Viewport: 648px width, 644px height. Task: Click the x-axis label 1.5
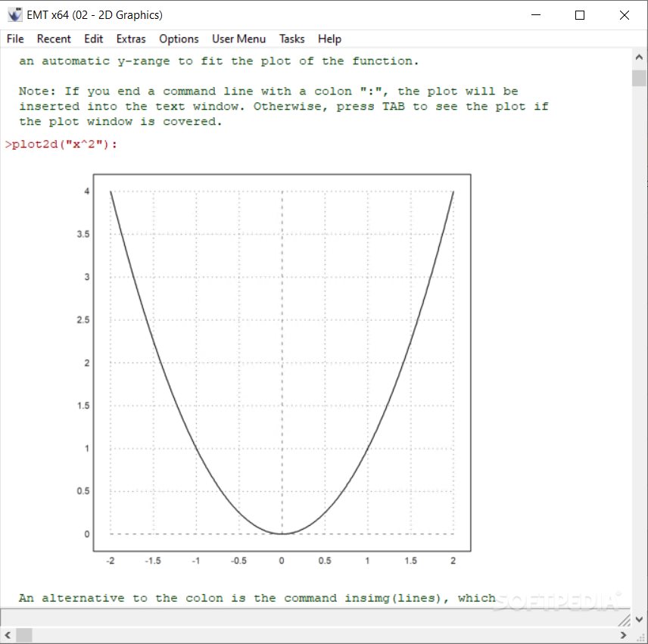tap(410, 561)
